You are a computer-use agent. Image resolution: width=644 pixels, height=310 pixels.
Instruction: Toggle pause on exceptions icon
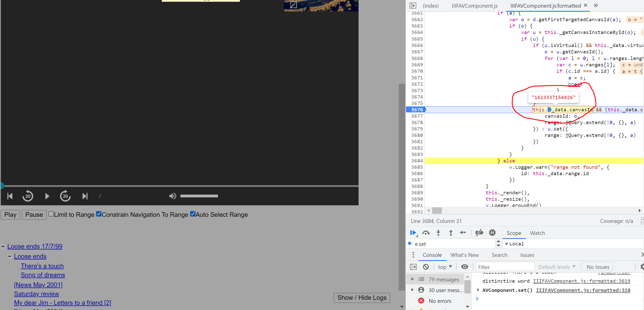pos(492,233)
